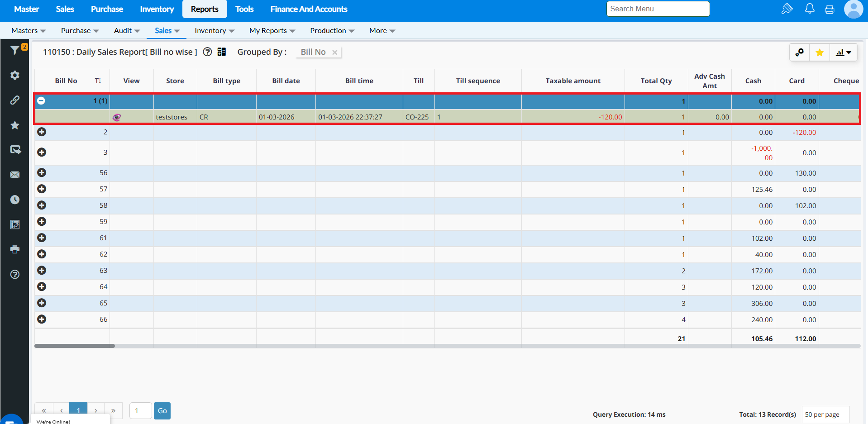
Task: Click the Go pagination button
Action: [162, 411]
